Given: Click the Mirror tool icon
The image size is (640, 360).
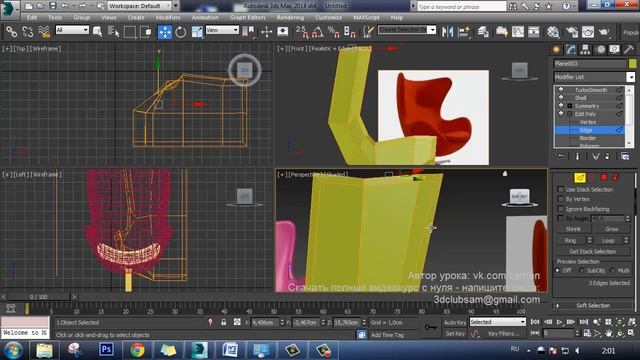Looking at the screenshot, I should click(447, 31).
